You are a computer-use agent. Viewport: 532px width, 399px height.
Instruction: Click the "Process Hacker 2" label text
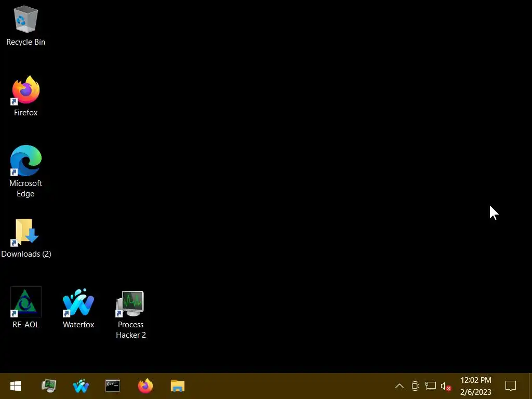[x=131, y=330]
